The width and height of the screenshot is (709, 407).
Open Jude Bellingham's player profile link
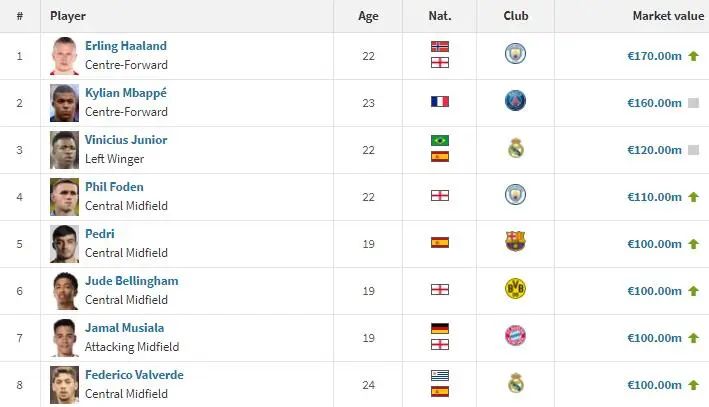(131, 281)
